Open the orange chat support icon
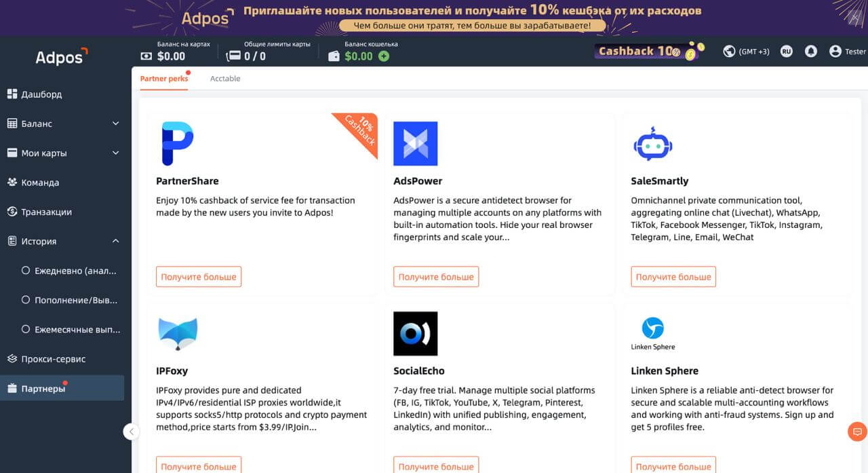This screenshot has height=473, width=868. 857,431
